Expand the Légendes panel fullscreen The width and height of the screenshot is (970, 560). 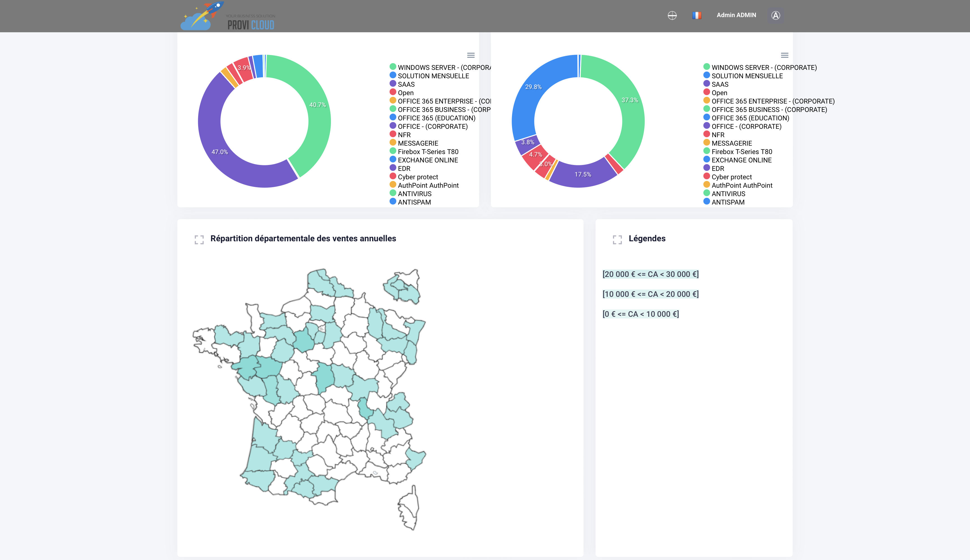click(617, 240)
